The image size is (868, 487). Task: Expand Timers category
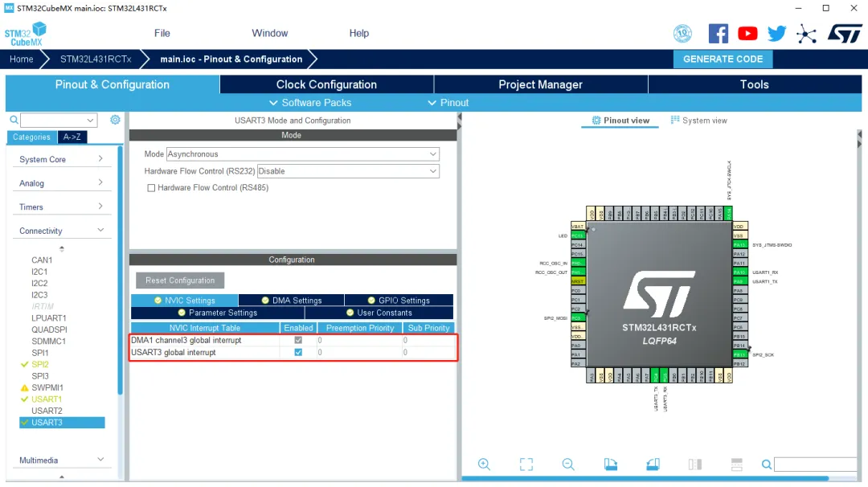[x=61, y=207]
